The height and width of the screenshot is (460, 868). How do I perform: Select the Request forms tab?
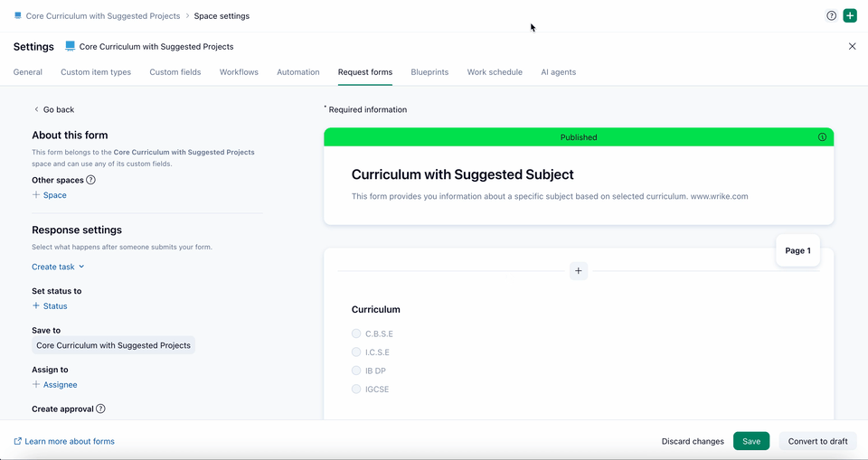[x=364, y=72]
